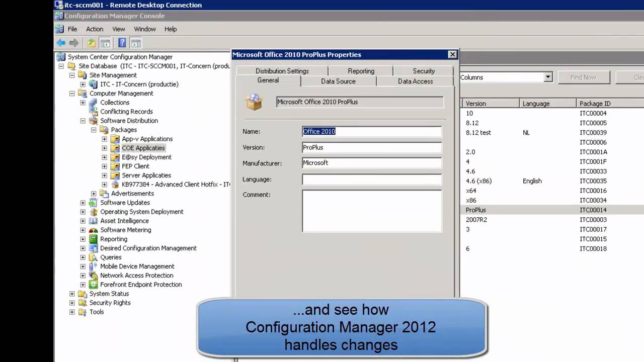This screenshot has height=362, width=644.
Task: Click the Software Metering gauge icon
Action: pos(93,230)
